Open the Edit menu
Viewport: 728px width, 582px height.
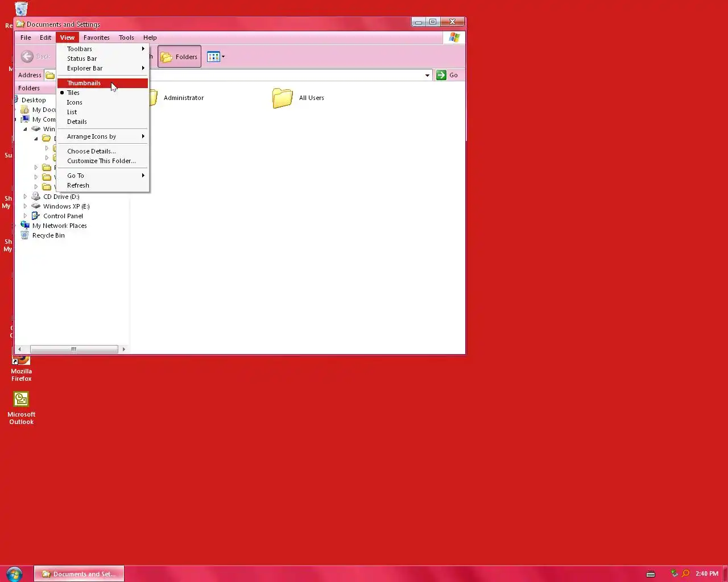45,38
